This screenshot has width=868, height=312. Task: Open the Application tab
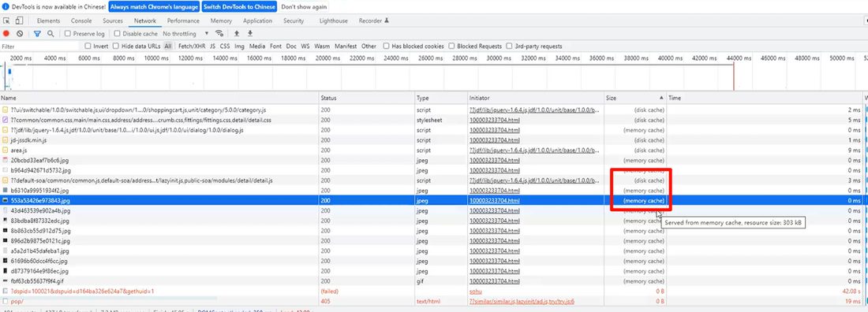coord(257,21)
